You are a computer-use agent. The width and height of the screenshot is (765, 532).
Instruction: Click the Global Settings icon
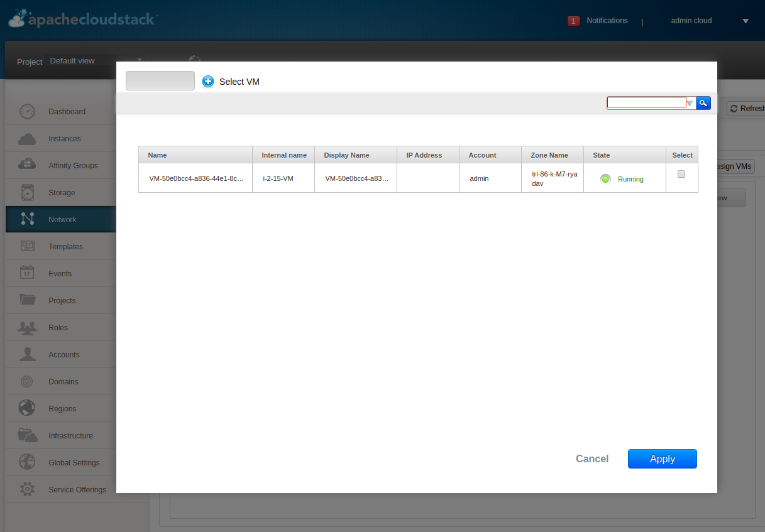[x=27, y=462]
